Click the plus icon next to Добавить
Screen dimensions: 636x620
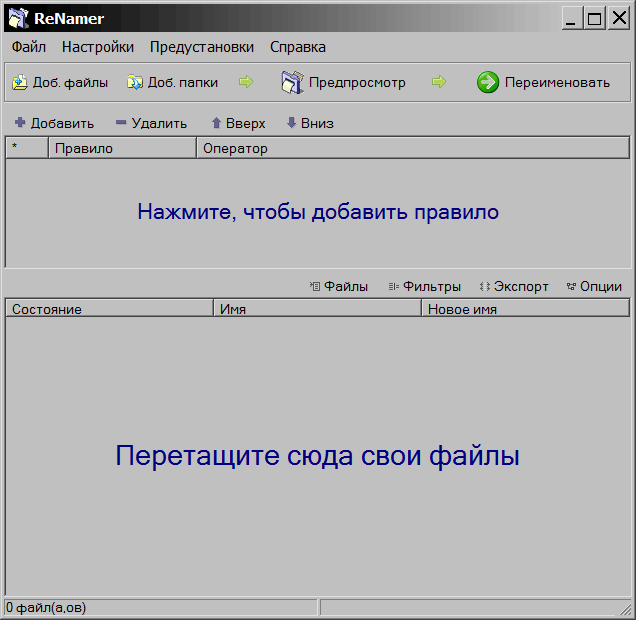[20, 123]
